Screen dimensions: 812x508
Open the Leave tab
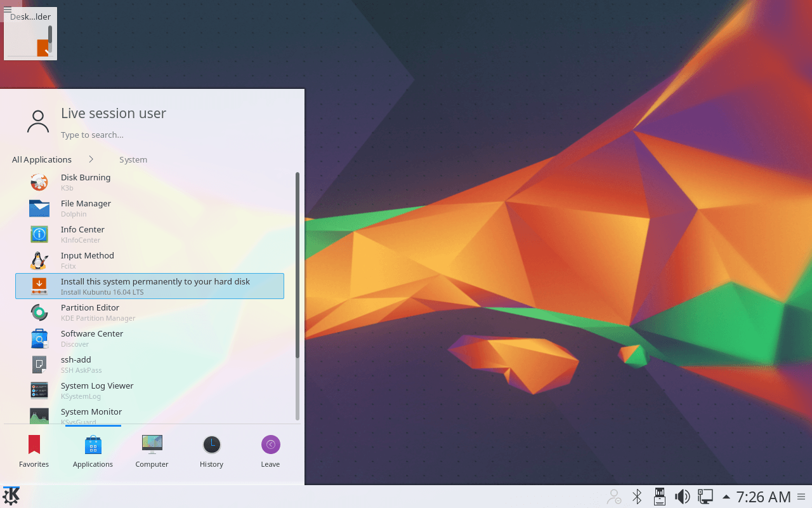(270, 451)
